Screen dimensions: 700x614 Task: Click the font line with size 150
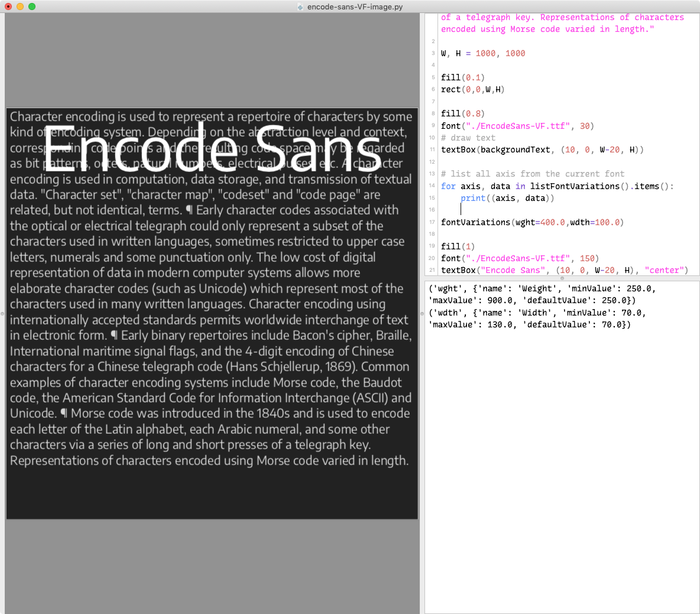click(x=520, y=258)
